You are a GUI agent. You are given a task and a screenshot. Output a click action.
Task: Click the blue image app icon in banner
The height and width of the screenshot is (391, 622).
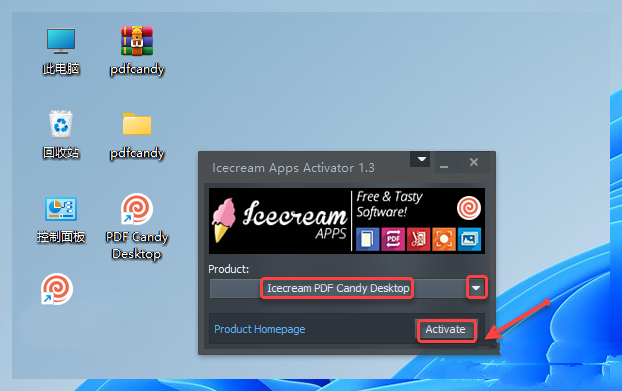pos(469,239)
